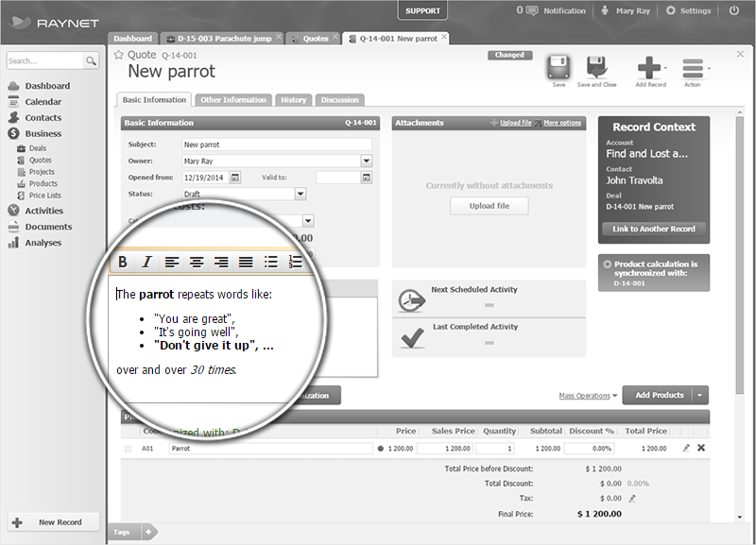Open Deals under Business
Viewport: 756px width, 545px height.
click(38, 148)
